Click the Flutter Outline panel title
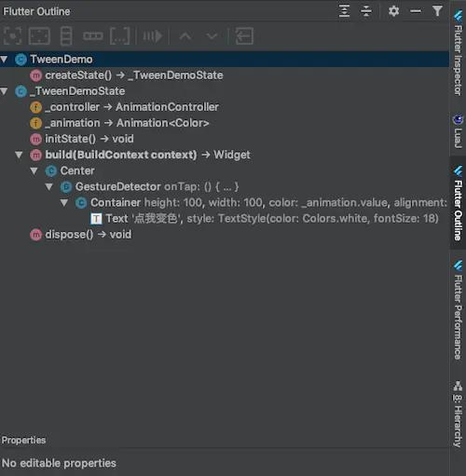 tap(36, 11)
